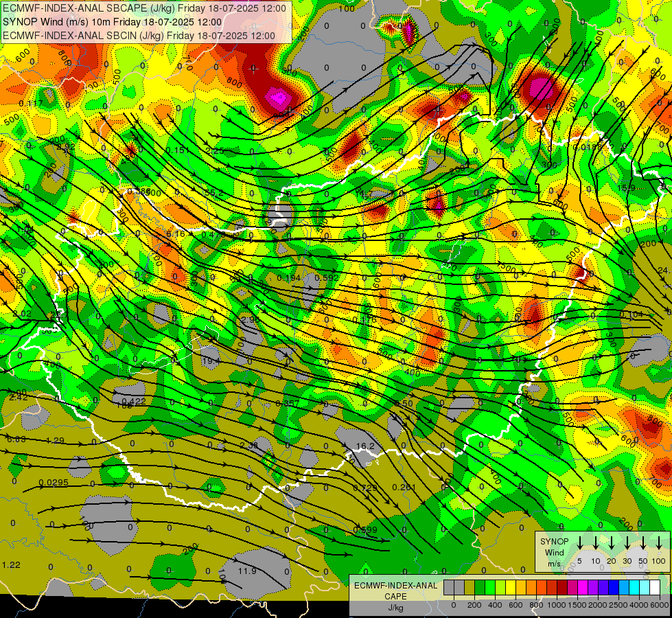The image size is (672, 618).
Task: Click the 2.25 value on the map
Action: (x=215, y=150)
